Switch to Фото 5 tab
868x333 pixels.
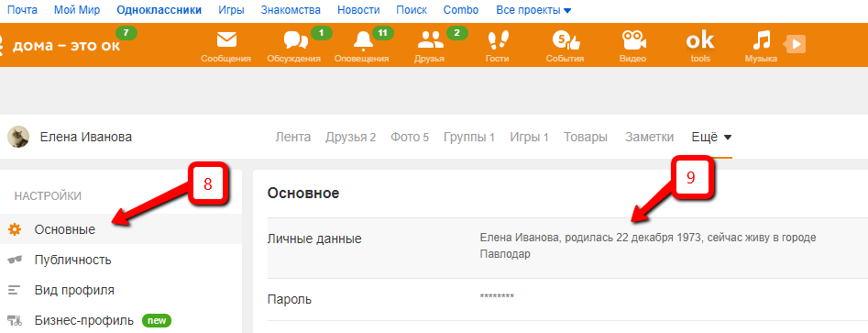pyautogui.click(x=410, y=138)
